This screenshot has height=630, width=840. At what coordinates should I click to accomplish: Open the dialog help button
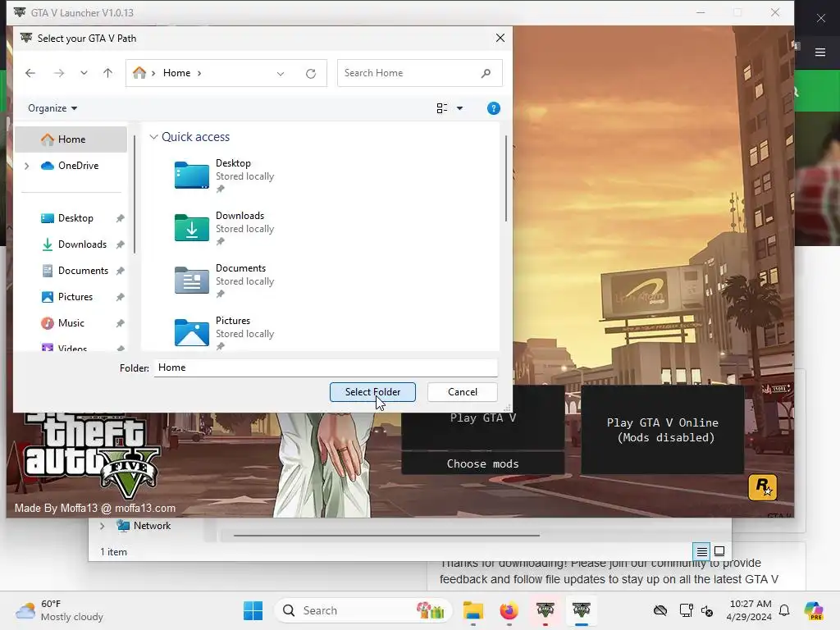(x=493, y=108)
